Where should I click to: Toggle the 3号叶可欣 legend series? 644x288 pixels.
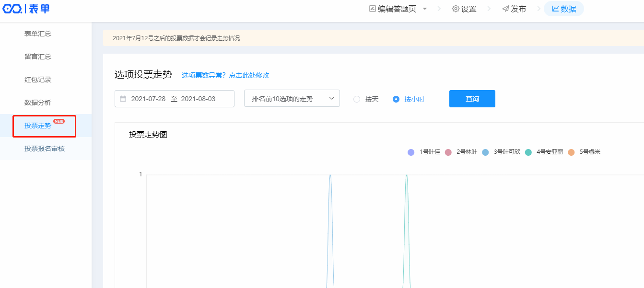coord(501,152)
